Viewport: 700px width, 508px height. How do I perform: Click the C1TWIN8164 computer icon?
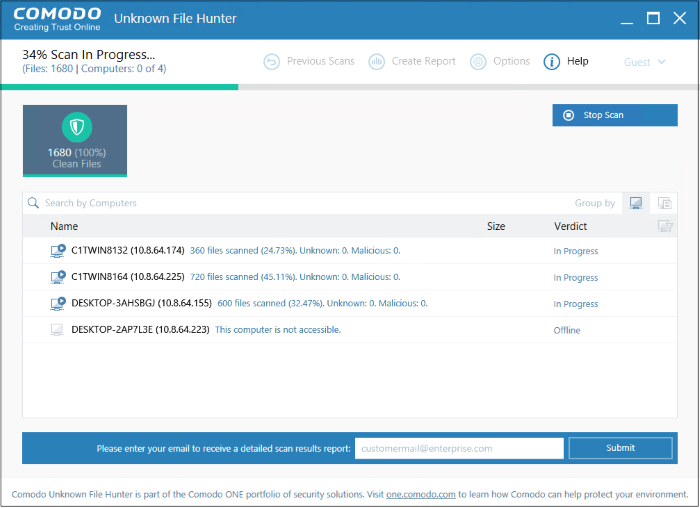coord(58,277)
